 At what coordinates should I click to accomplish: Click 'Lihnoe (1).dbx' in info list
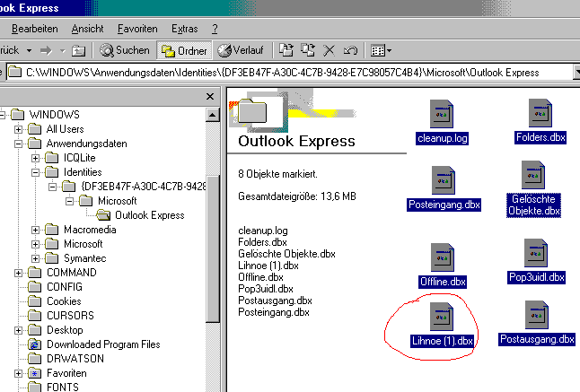point(268,266)
